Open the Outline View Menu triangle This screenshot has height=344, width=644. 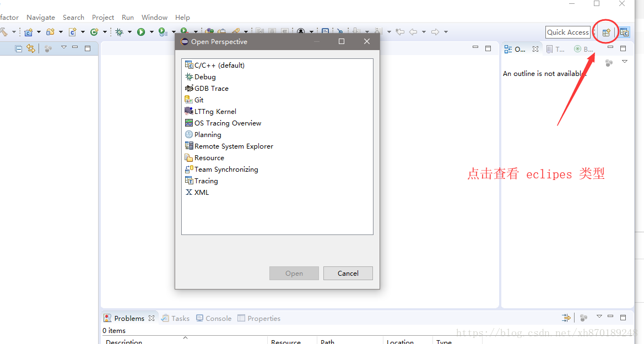click(x=625, y=62)
